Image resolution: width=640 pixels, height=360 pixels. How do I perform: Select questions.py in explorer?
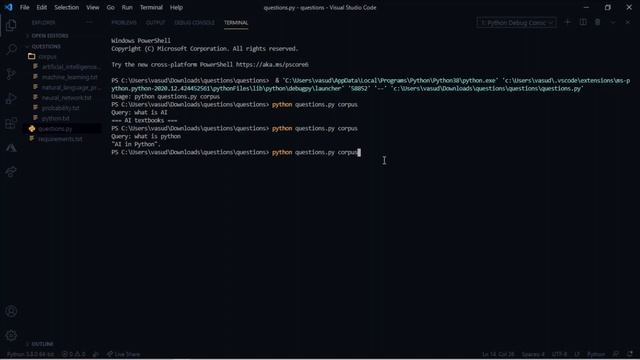(x=55, y=129)
